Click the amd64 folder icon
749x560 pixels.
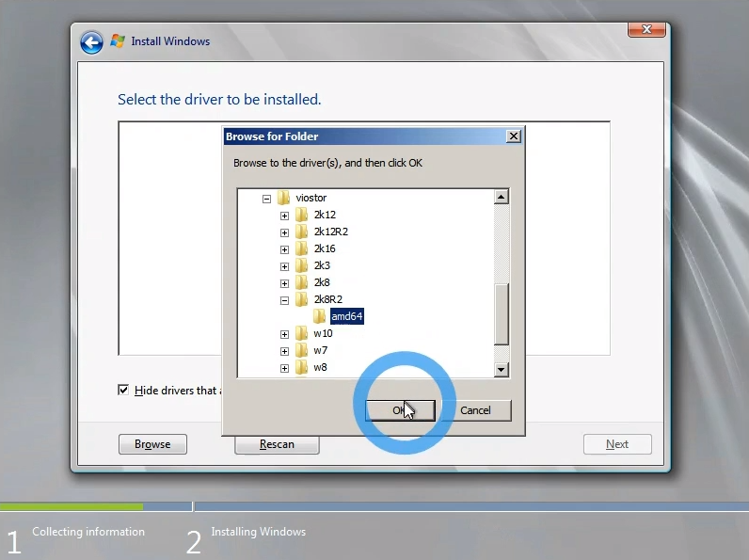[x=320, y=316]
